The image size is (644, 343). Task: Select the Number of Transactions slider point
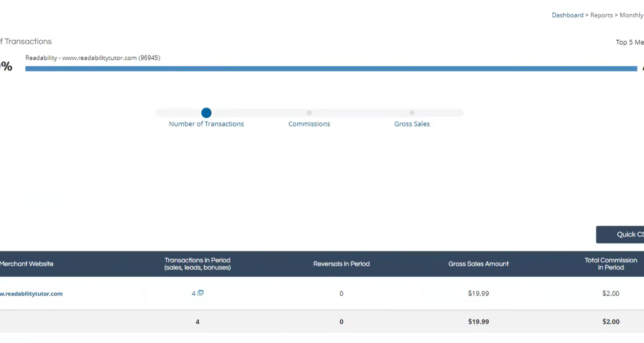click(x=206, y=113)
